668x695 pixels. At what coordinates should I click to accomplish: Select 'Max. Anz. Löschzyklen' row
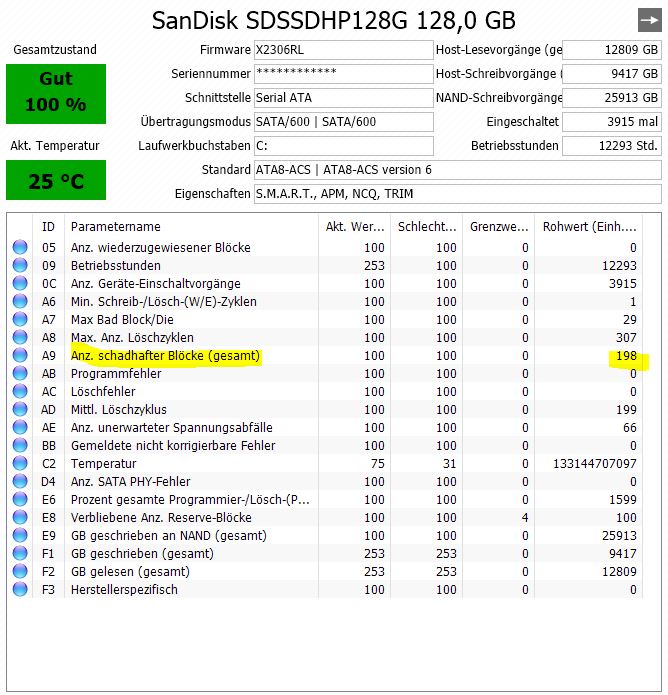pyautogui.click(x=324, y=337)
